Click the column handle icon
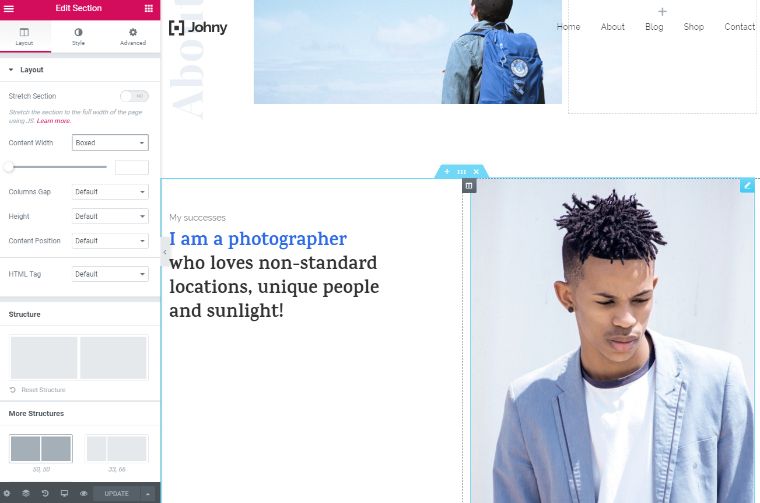 click(469, 186)
